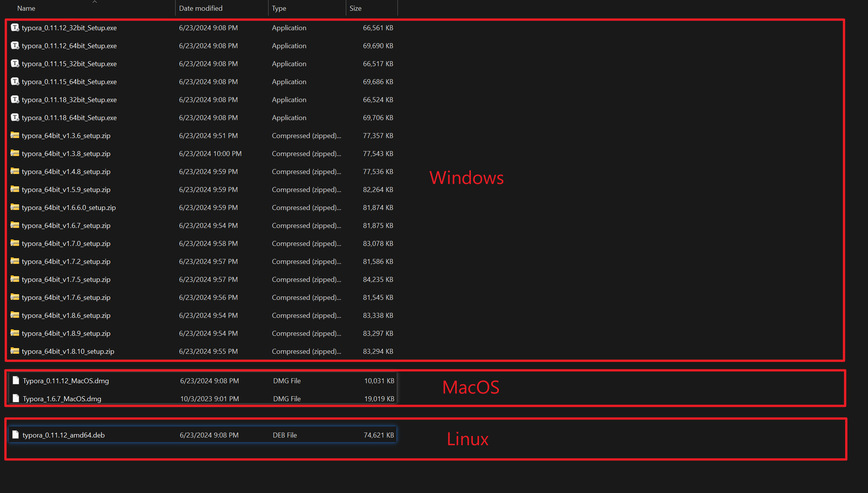This screenshot has height=493, width=868.
Task: Select typora_64bit_v1.4.8_setup.zip file name
Action: point(66,172)
